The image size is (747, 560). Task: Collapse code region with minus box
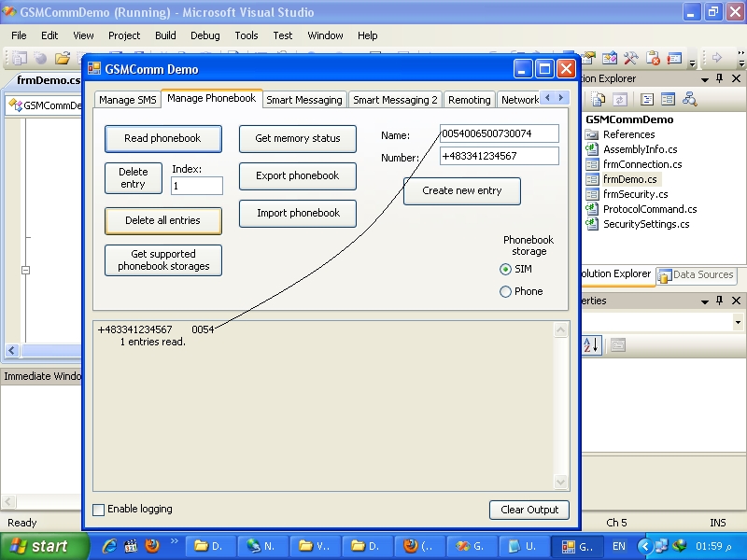[x=26, y=270]
